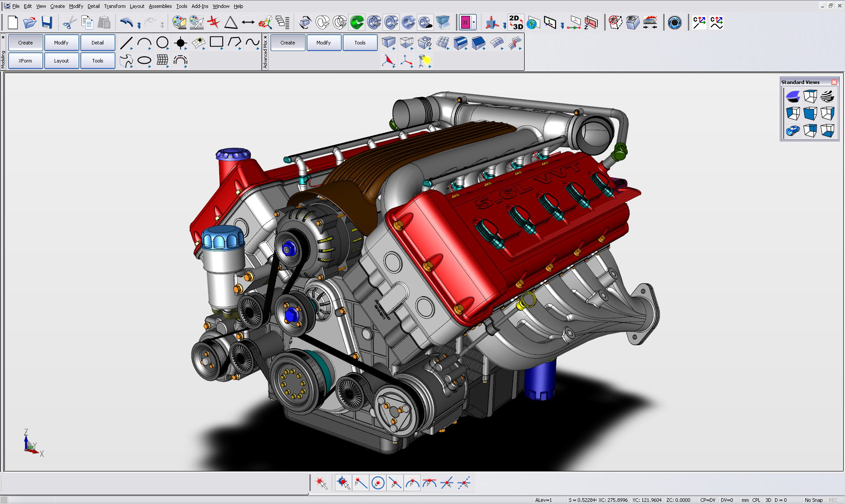This screenshot has width=845, height=504.
Task: Click the double-headed arrow distance icon
Action: [x=248, y=22]
